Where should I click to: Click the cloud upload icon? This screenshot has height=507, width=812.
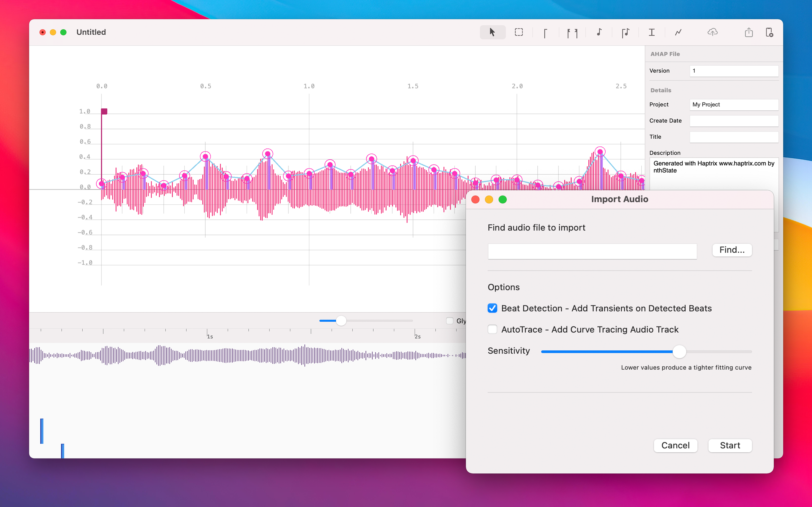[x=712, y=32]
